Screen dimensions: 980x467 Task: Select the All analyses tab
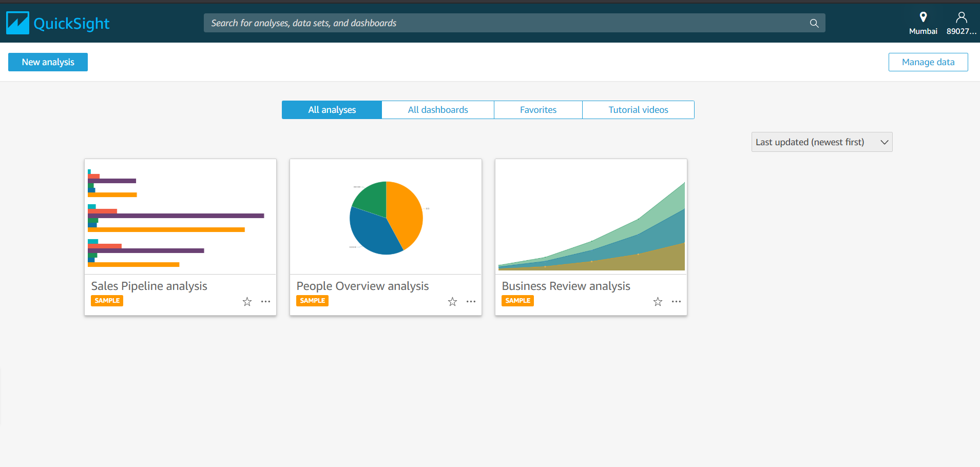click(x=332, y=110)
